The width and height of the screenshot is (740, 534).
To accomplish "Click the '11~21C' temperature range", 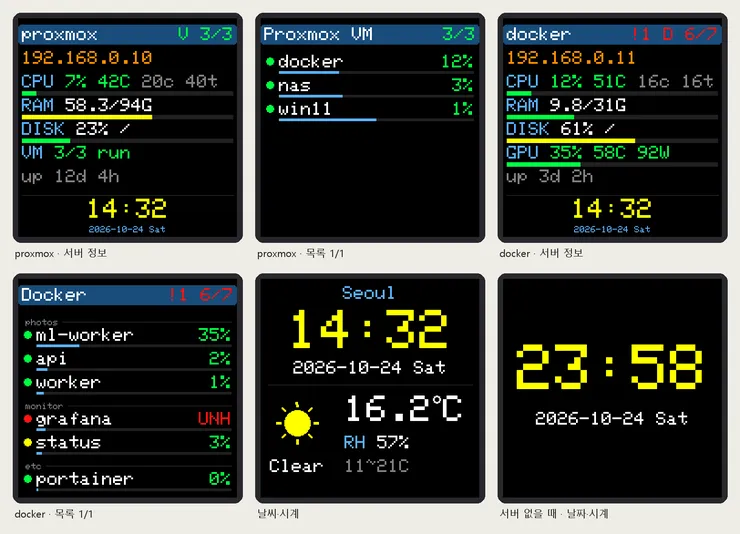I will pos(376,466).
